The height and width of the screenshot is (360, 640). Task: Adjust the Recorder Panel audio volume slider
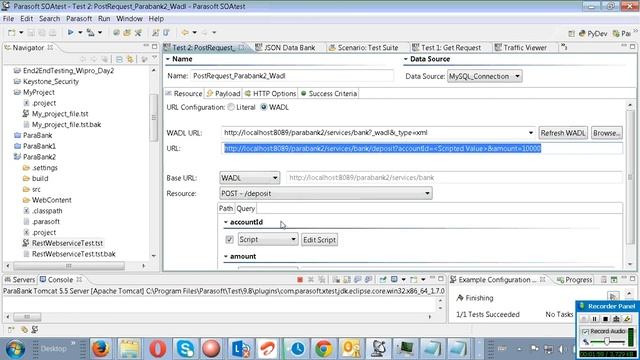pyautogui.click(x=607, y=342)
